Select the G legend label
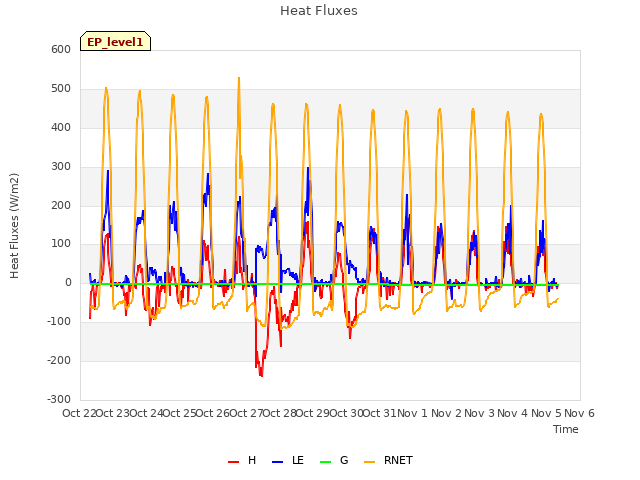The height and width of the screenshot is (480, 640). pyautogui.click(x=344, y=460)
